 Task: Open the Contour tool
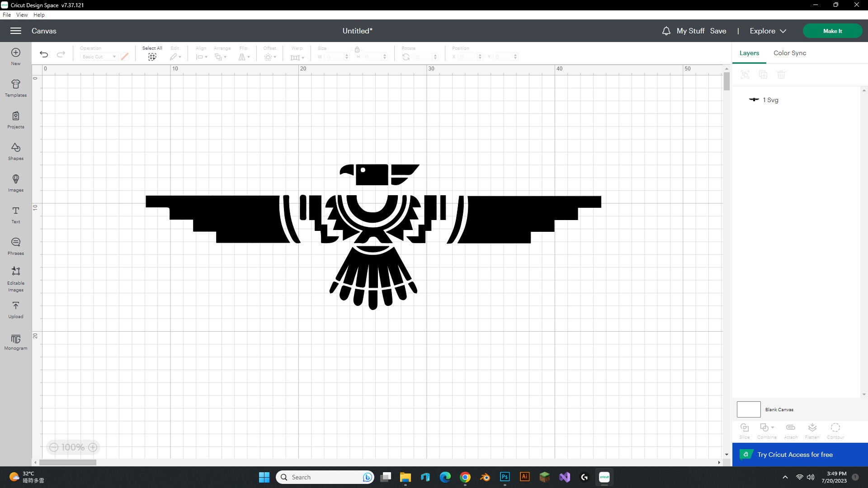point(835,430)
